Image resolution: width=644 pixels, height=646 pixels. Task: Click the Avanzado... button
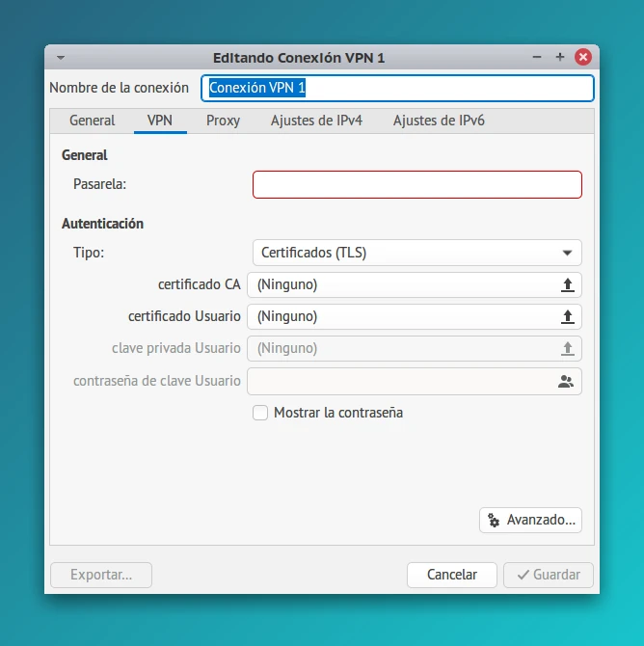(x=530, y=520)
